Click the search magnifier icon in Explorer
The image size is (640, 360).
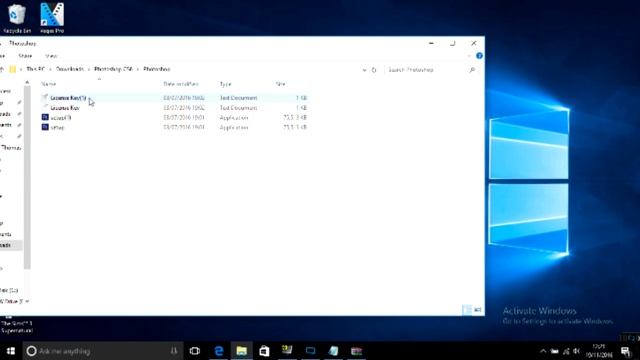coord(472,70)
